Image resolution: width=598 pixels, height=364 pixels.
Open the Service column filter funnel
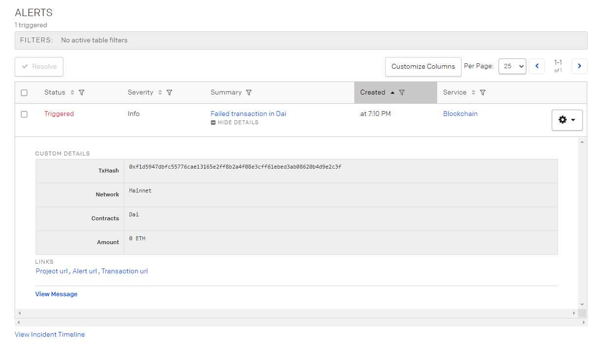pos(482,93)
